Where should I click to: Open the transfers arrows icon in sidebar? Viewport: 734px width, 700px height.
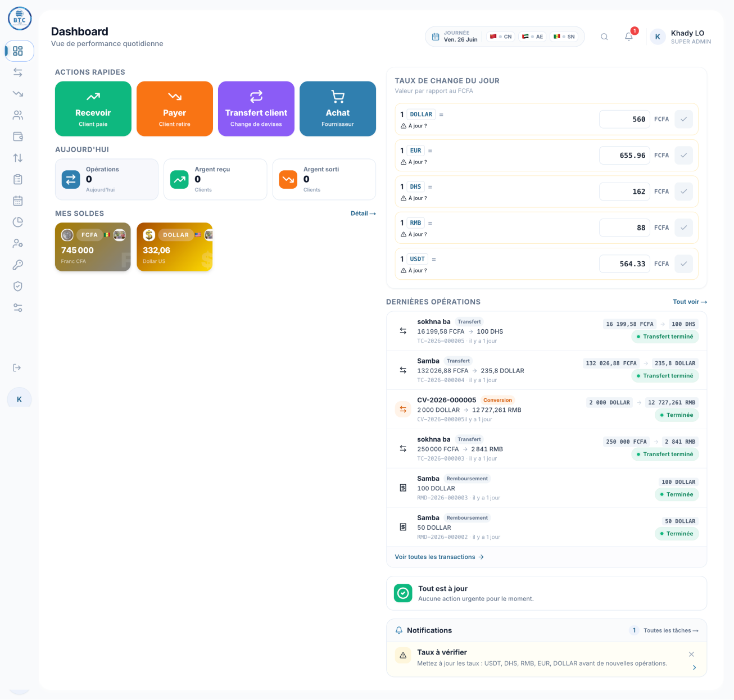coord(18,72)
